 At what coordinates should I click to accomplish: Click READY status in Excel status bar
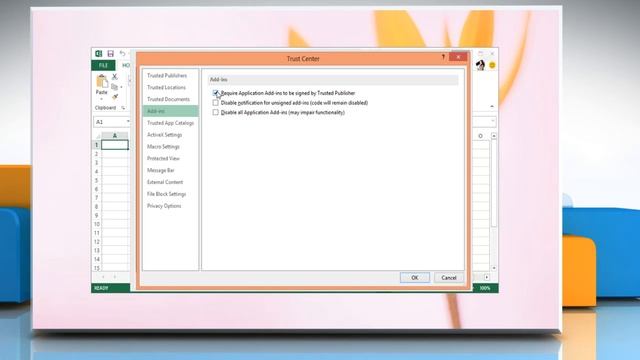[101, 288]
